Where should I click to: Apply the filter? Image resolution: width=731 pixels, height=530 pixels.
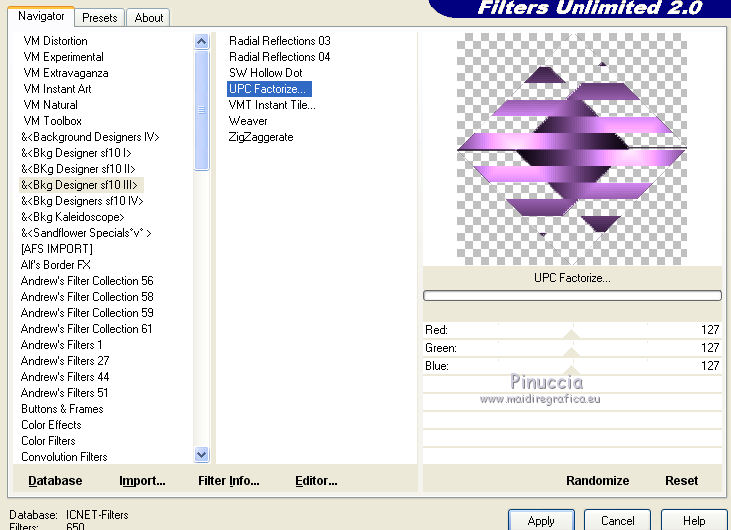[541, 520]
